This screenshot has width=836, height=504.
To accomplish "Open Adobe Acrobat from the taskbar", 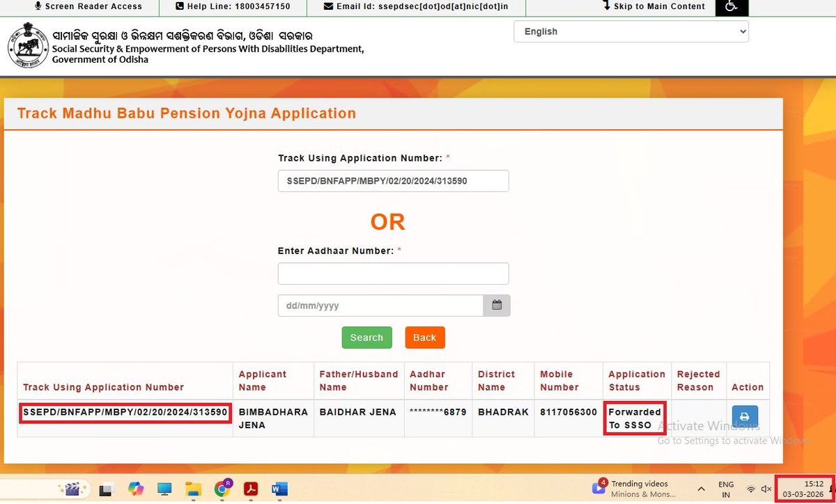I will (x=251, y=489).
